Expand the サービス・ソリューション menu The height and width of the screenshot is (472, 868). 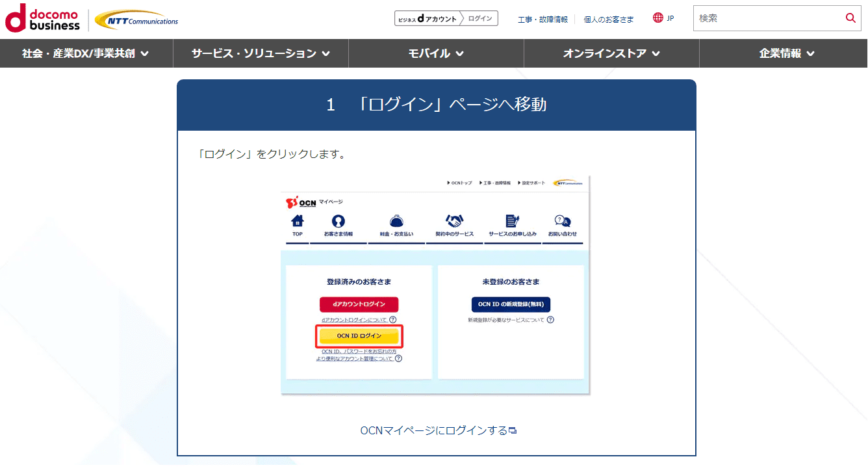(261, 53)
